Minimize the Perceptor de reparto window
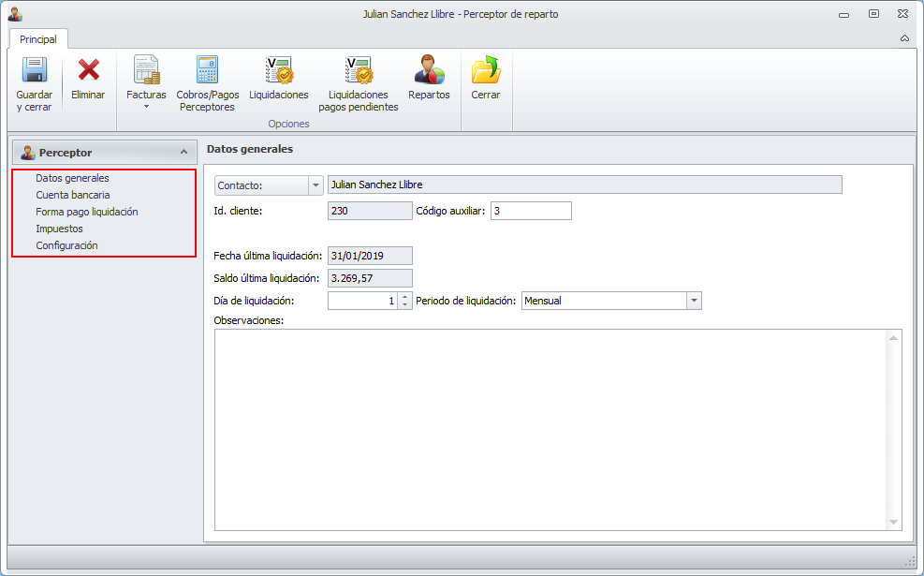Viewport: 924px width, 576px height. click(843, 14)
